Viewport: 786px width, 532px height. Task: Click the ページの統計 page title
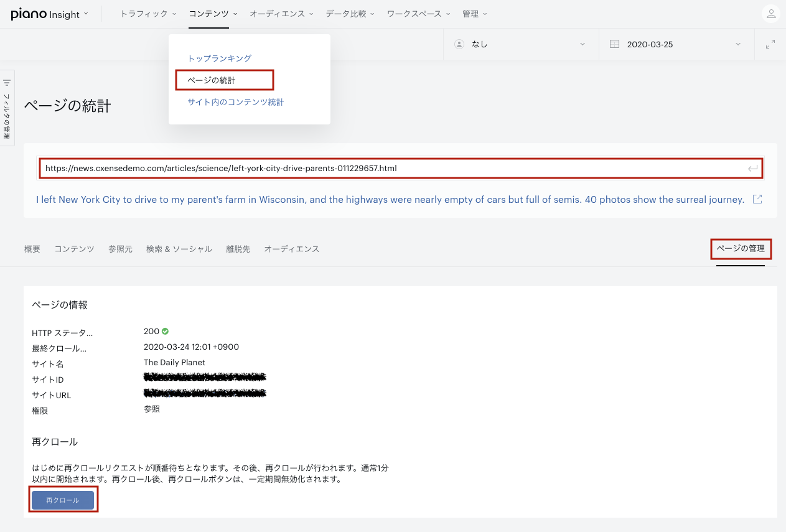click(68, 106)
